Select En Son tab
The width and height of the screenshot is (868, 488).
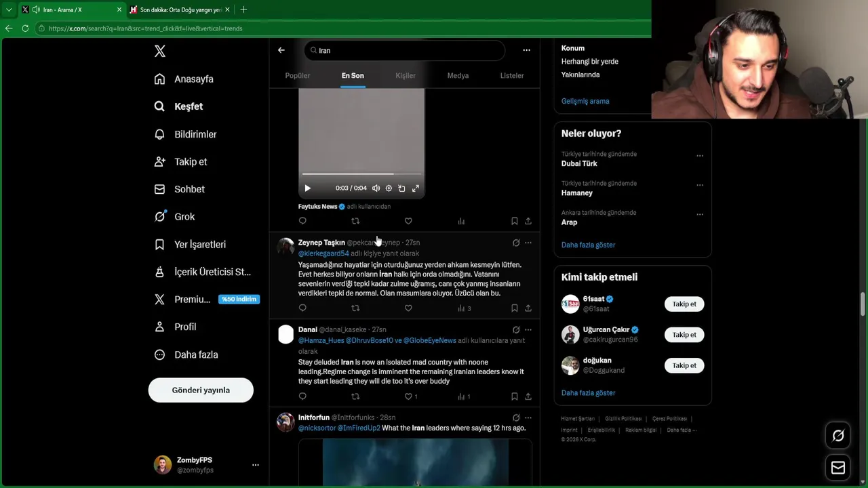pos(353,75)
